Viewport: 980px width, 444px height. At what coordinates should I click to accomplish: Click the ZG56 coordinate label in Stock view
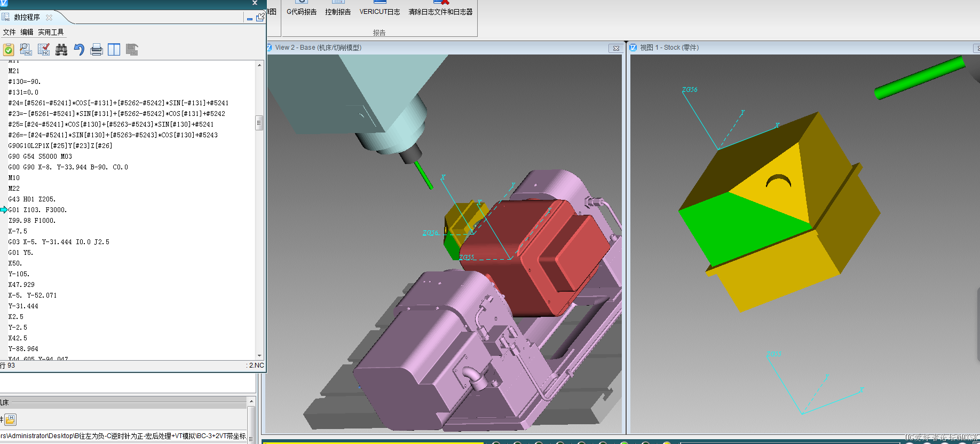coord(690,90)
